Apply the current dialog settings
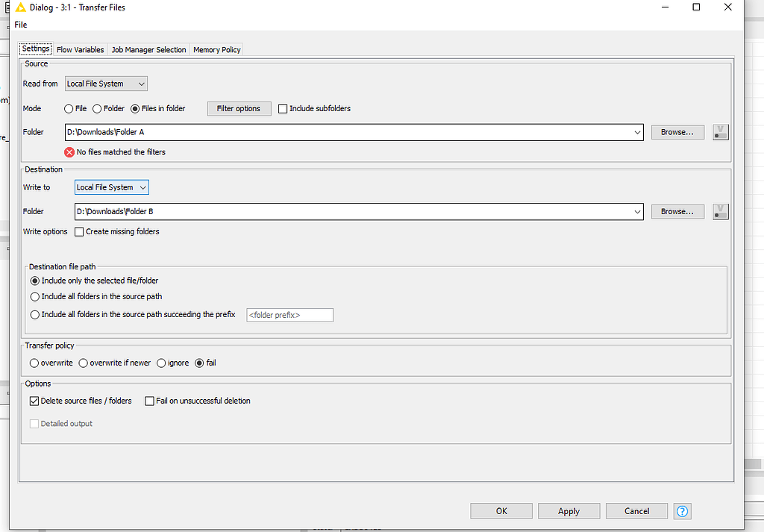This screenshot has width=764, height=532. click(569, 510)
